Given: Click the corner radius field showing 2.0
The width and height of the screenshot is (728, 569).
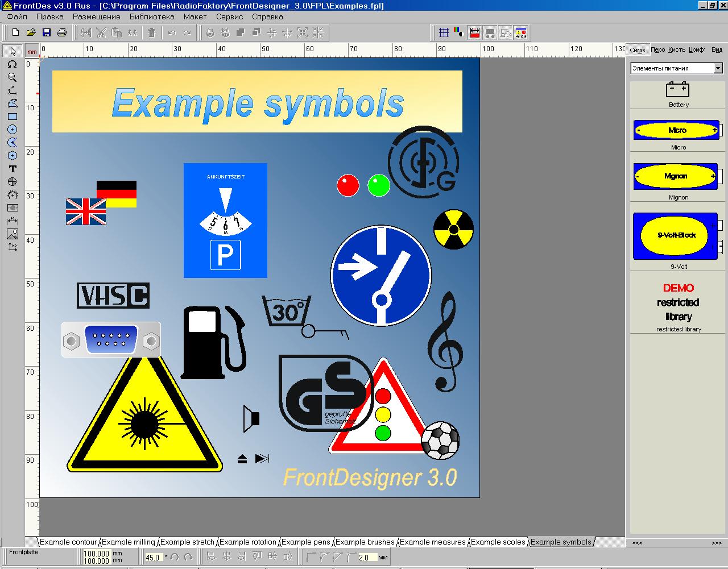Looking at the screenshot, I should 366,558.
